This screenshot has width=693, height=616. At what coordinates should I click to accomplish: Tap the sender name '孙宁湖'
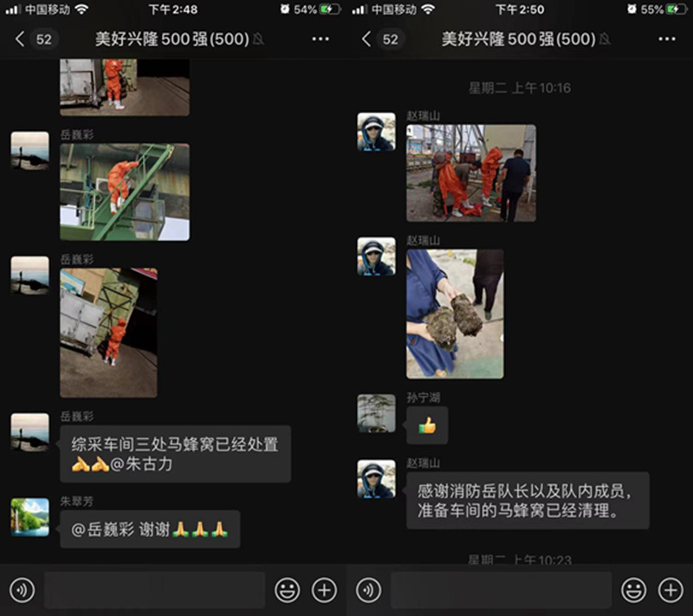(x=424, y=398)
